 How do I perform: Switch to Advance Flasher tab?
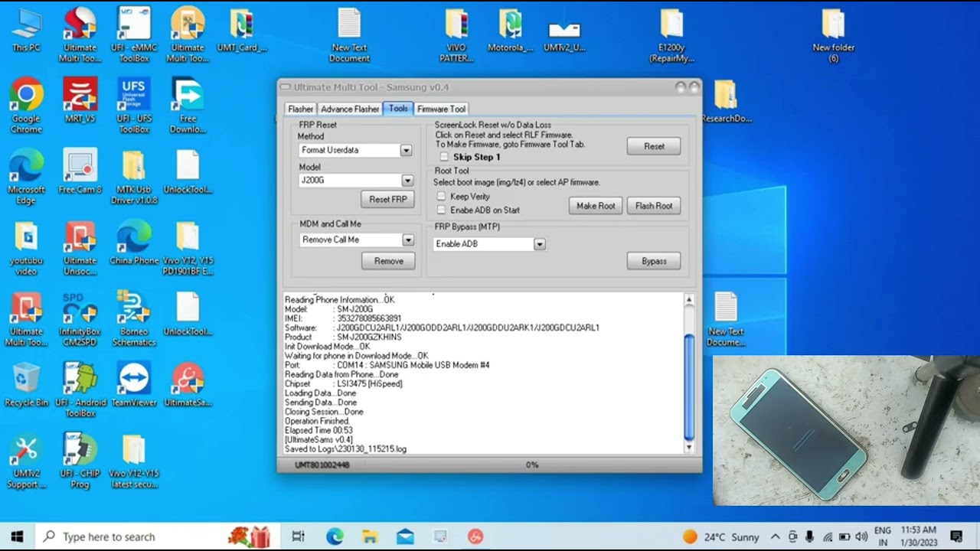(x=350, y=109)
